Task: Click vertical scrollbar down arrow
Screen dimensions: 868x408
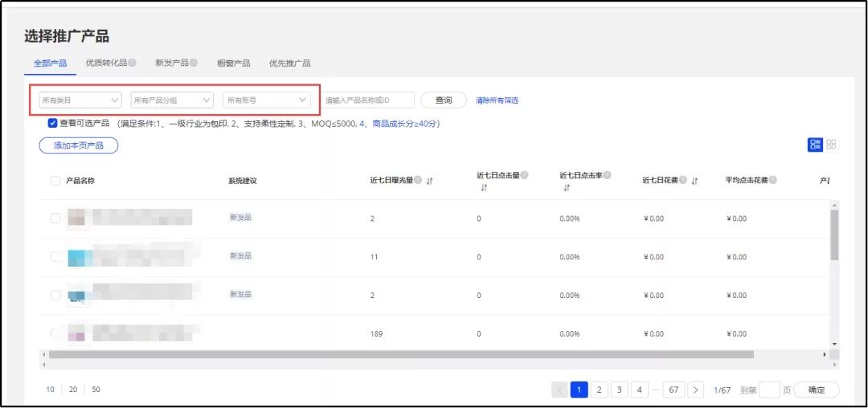Action: coord(834,344)
